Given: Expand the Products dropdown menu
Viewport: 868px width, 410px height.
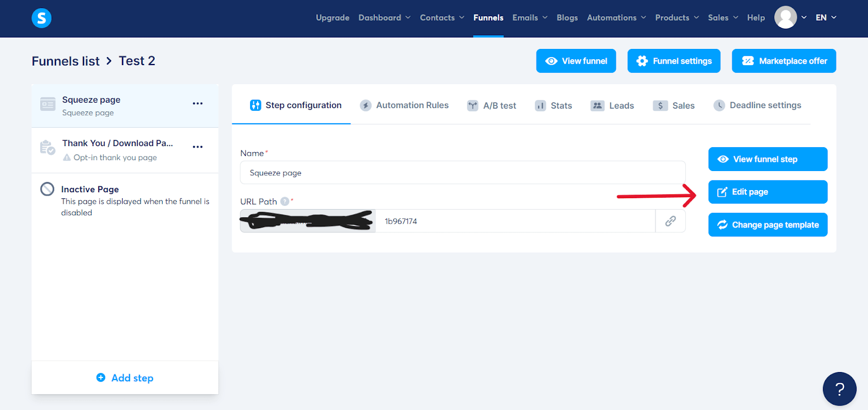Looking at the screenshot, I should click(696, 17).
